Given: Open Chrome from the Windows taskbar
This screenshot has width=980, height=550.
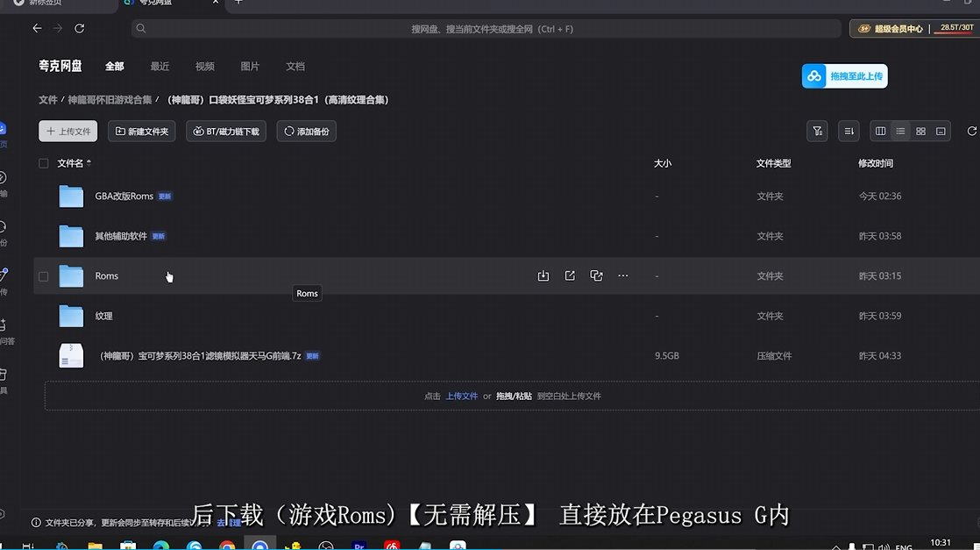Looking at the screenshot, I should coord(227,544).
